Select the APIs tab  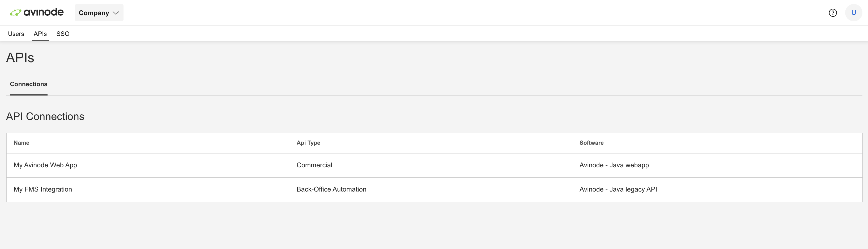tap(40, 34)
